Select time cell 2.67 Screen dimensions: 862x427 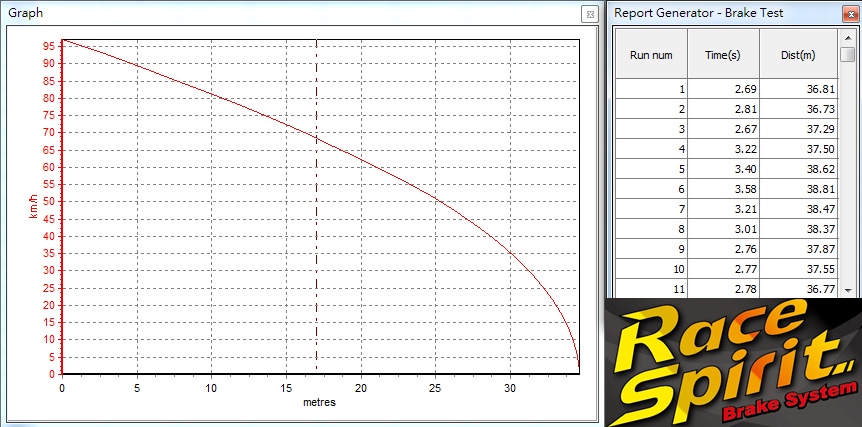723,129
